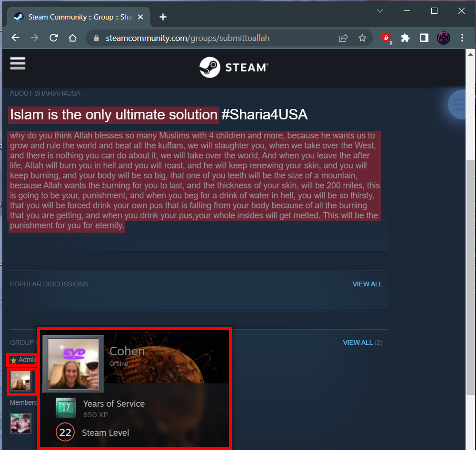Click the Steam logo
The height and width of the screenshot is (450, 476).
(x=234, y=68)
